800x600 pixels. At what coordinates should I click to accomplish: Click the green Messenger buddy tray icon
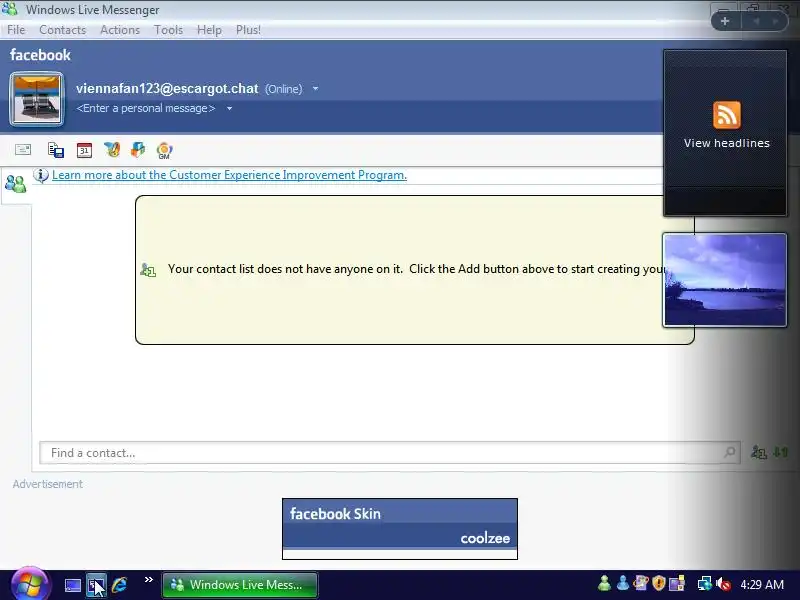[605, 583]
